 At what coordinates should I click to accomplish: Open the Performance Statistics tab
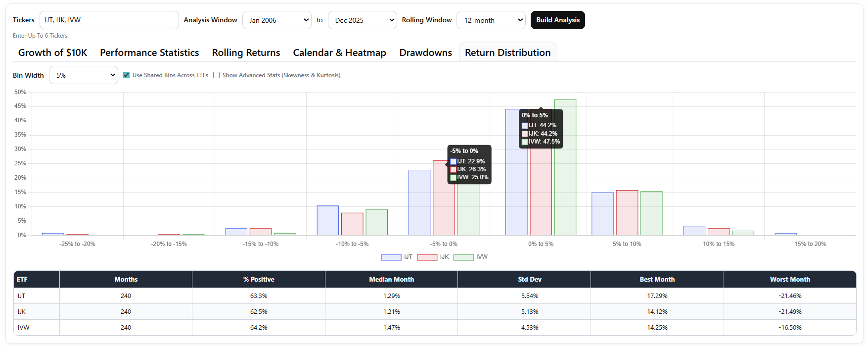coord(149,52)
